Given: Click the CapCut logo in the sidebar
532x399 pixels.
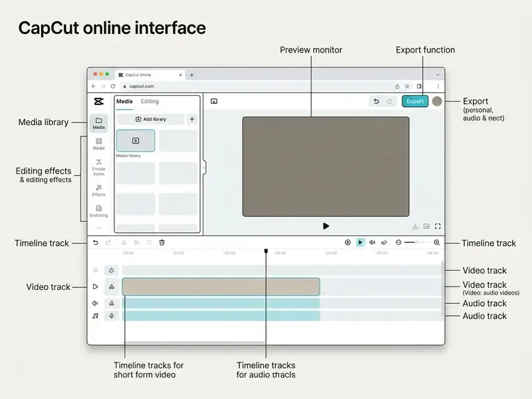Looking at the screenshot, I should 98,101.
